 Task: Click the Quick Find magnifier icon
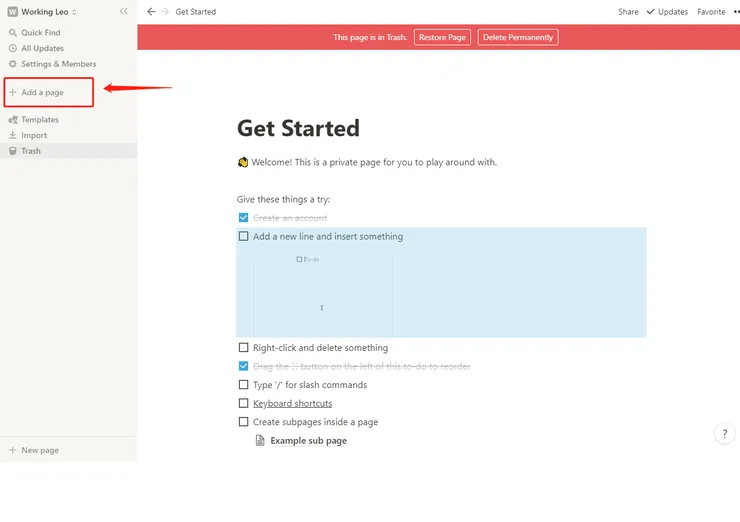click(13, 33)
